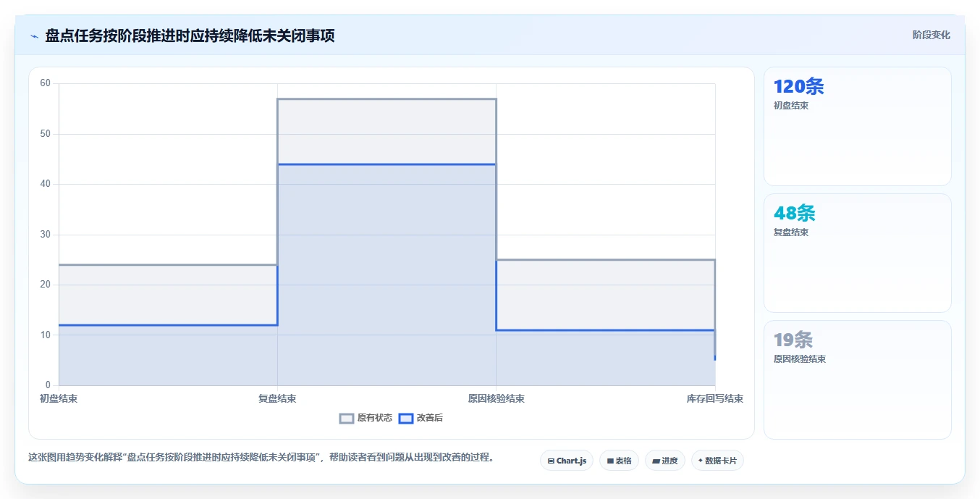Click the 60 y-axis tick label
980x499 pixels.
point(46,83)
